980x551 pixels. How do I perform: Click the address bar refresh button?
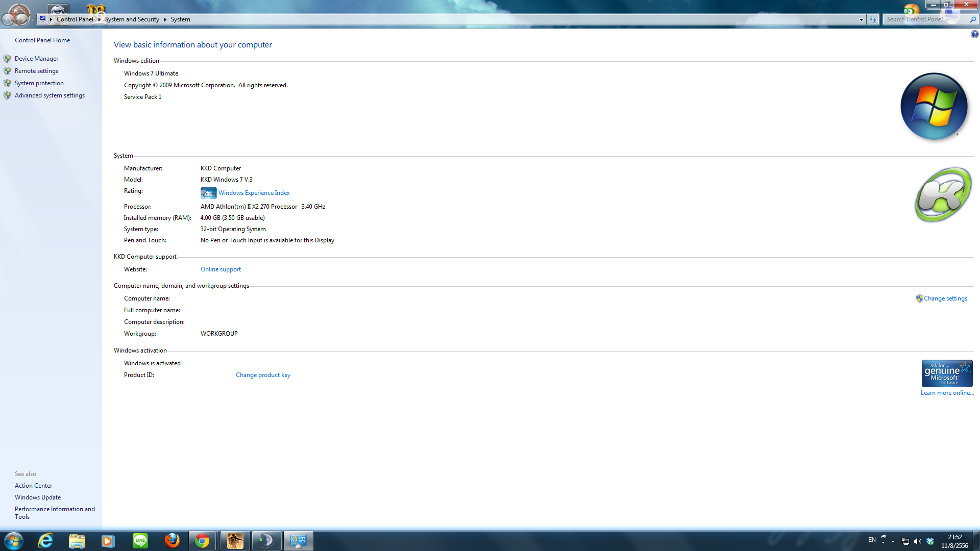873,19
